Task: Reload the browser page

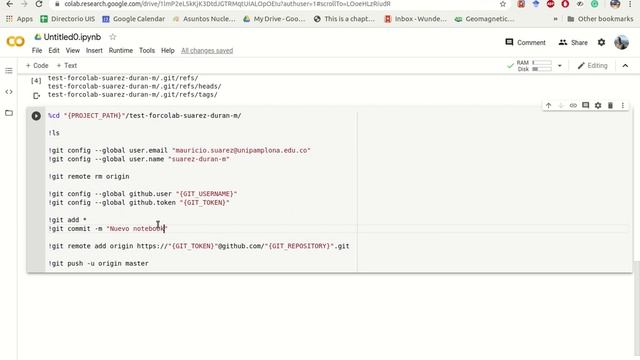Action: (x=39, y=4)
